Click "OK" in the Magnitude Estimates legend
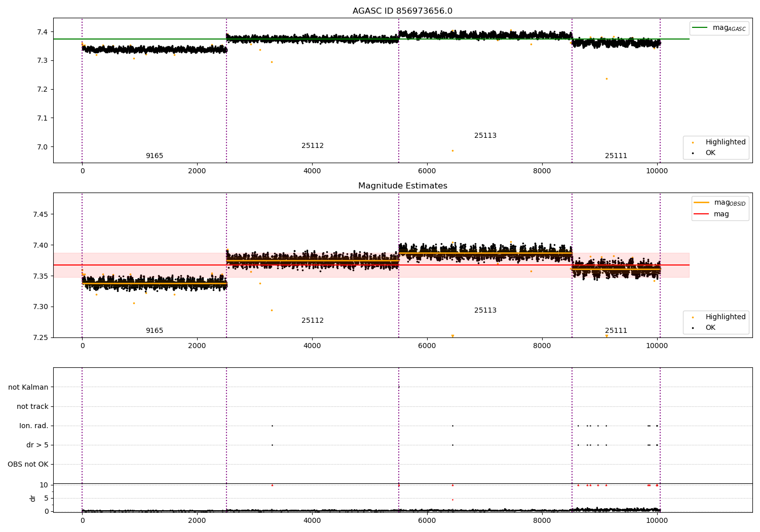 [704, 328]
